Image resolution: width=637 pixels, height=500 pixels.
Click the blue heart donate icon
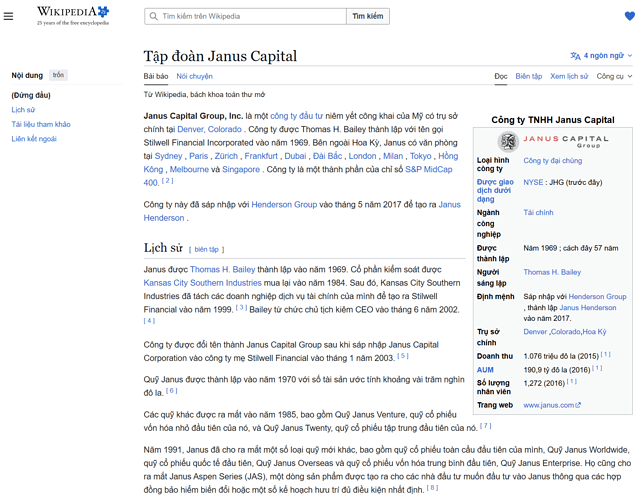pos(629,16)
